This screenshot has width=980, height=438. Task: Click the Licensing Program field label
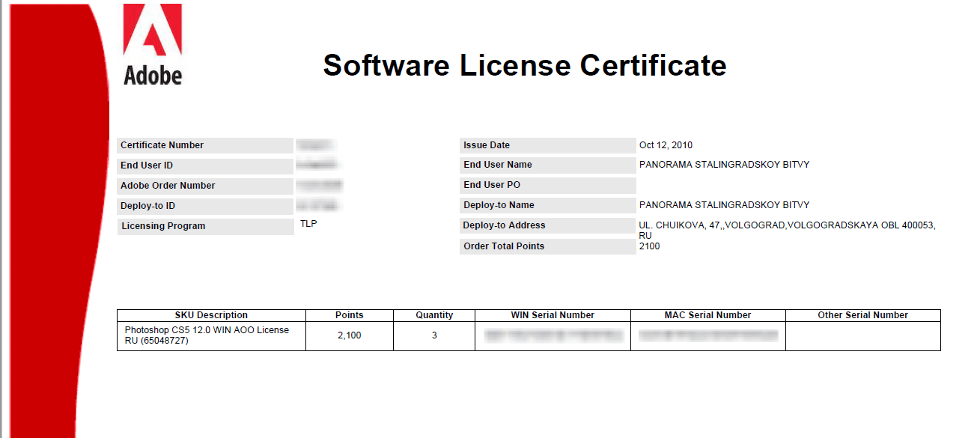[162, 226]
